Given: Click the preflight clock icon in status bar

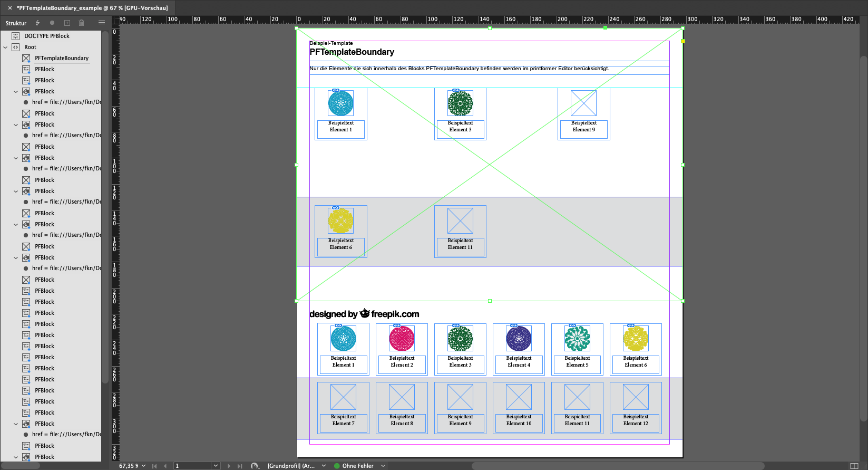Looking at the screenshot, I should point(255,466).
